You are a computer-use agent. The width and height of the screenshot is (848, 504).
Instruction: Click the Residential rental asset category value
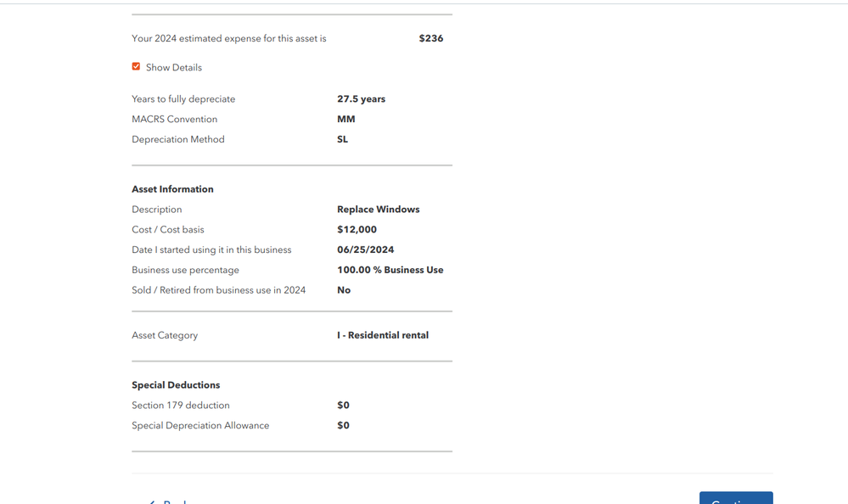pyautogui.click(x=383, y=335)
